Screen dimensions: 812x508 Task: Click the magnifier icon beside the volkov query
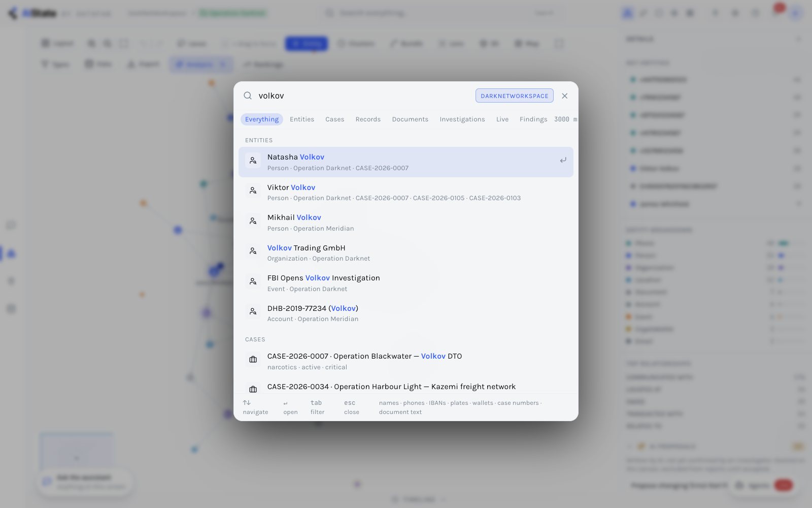click(x=248, y=96)
